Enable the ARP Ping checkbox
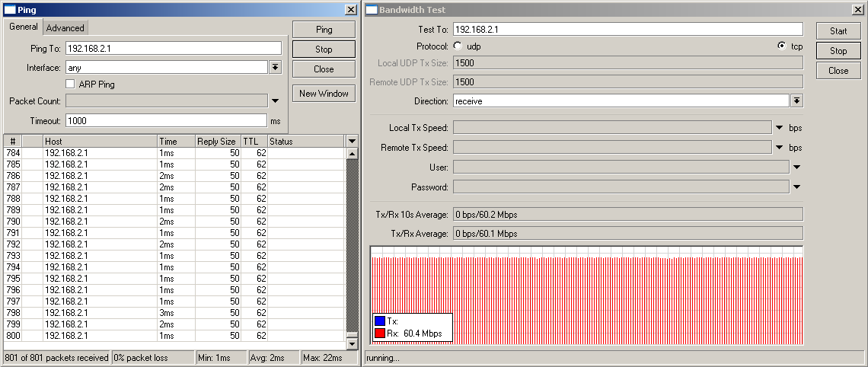The width and height of the screenshot is (868, 367). (70, 85)
